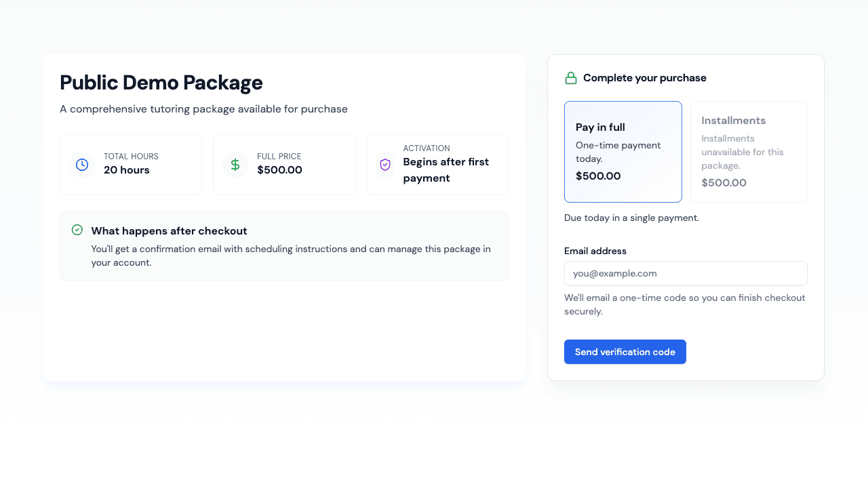Screen dimensions: 868x488
Task: Click the grayed Installments $500.00 price
Action: (724, 182)
